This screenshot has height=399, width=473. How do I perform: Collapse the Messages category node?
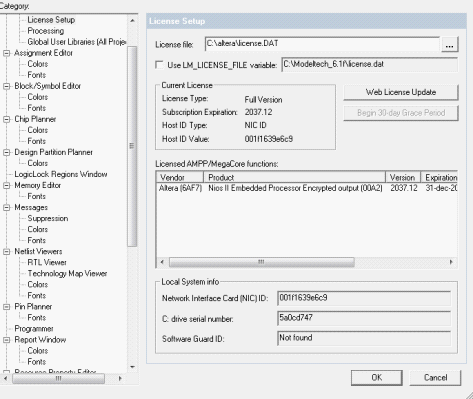(6, 207)
